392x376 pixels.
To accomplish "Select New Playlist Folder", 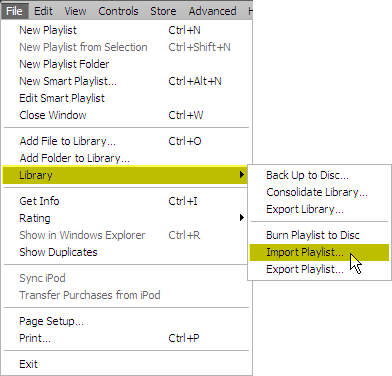I will 126,64.
